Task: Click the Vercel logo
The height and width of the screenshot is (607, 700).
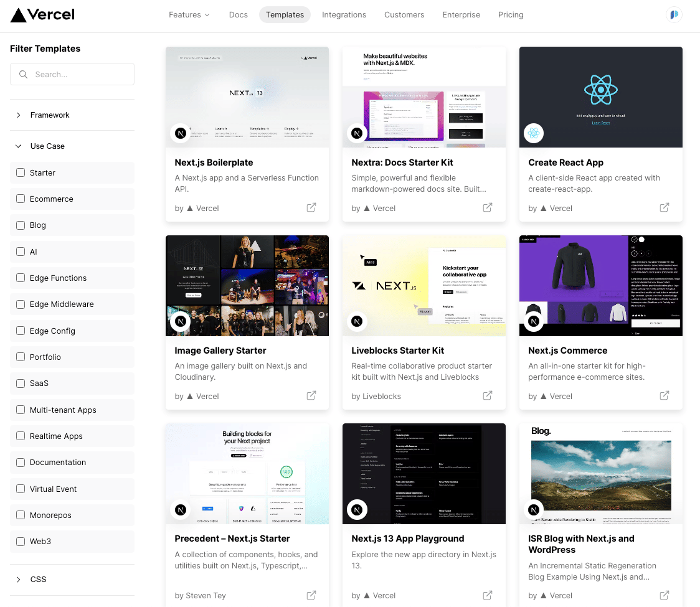Action: pos(42,15)
